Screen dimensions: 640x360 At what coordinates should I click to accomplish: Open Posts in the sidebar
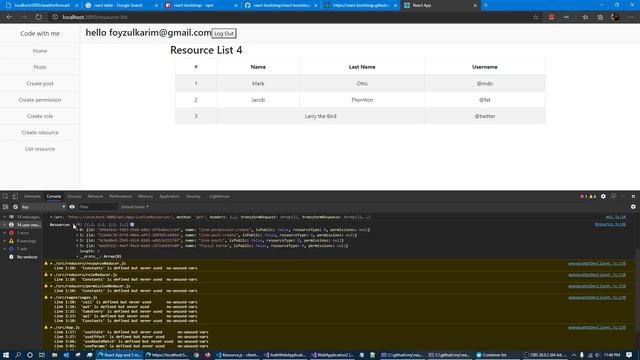pyautogui.click(x=40, y=67)
